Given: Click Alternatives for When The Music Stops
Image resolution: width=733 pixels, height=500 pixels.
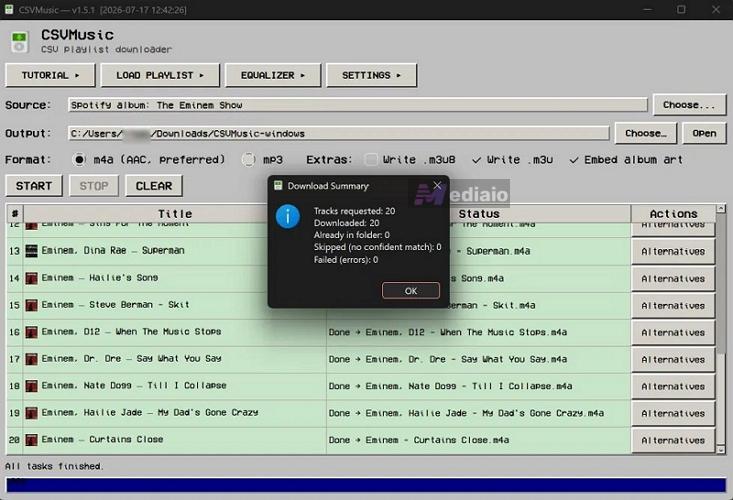Looking at the screenshot, I should [x=673, y=333].
